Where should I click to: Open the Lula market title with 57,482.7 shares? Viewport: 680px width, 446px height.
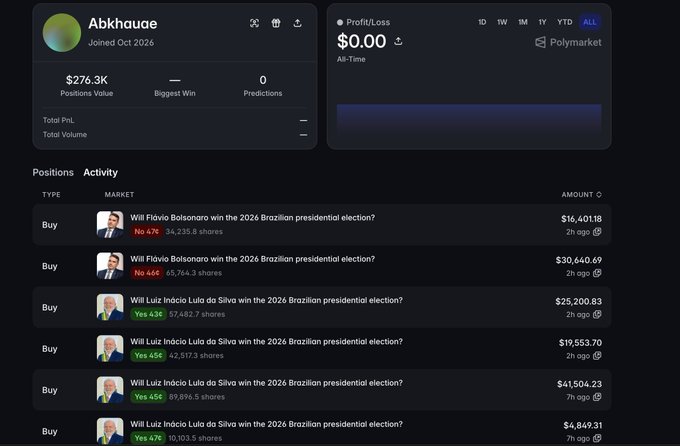pos(266,300)
